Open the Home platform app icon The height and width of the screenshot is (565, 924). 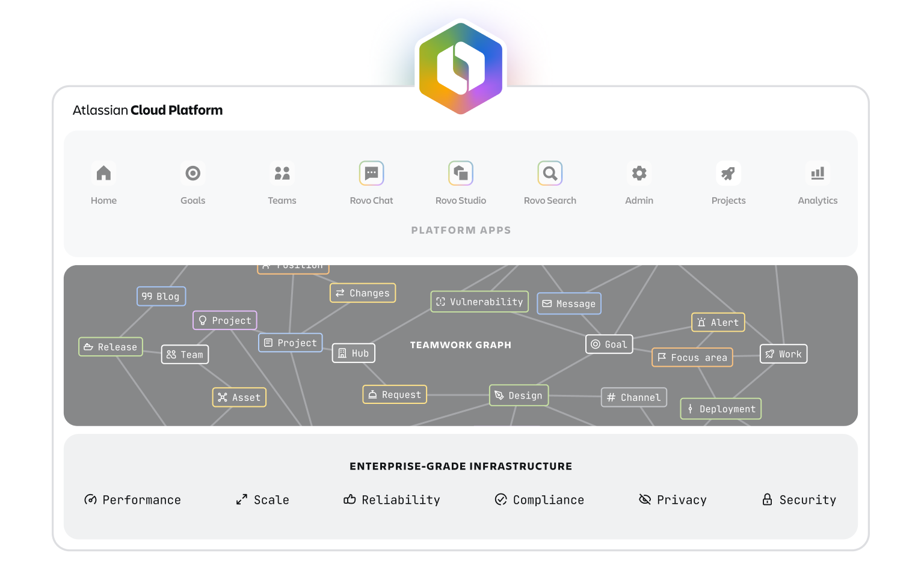pos(103,173)
